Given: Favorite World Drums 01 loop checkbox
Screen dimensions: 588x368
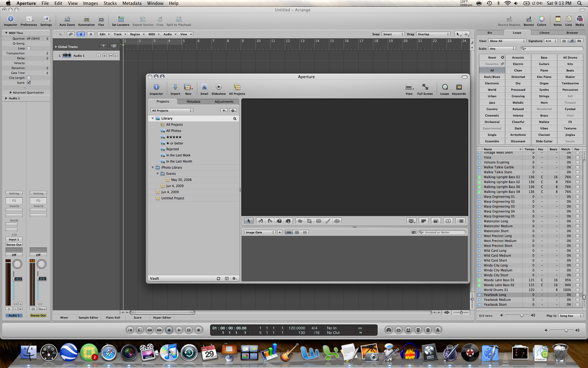Looking at the screenshot, I should pos(577,290).
